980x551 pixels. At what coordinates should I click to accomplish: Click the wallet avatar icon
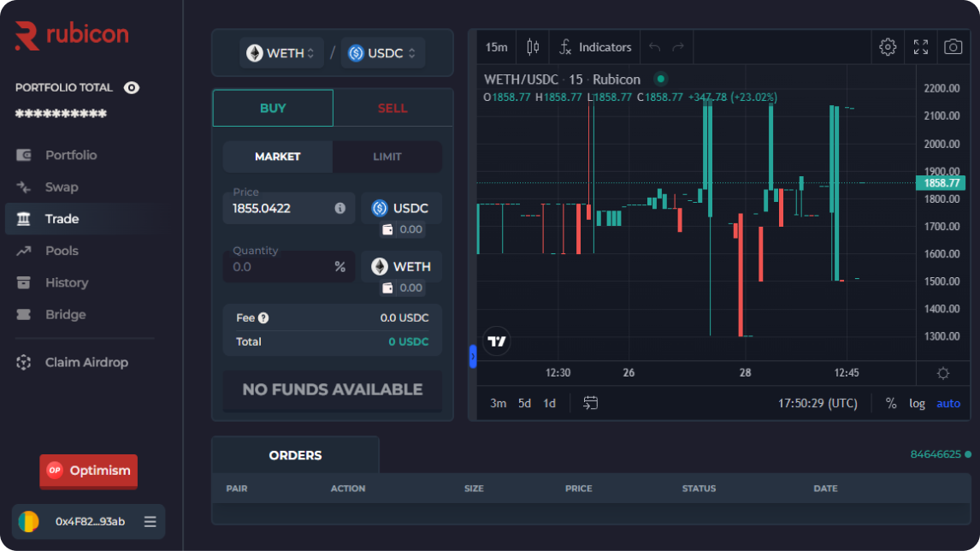(29, 522)
